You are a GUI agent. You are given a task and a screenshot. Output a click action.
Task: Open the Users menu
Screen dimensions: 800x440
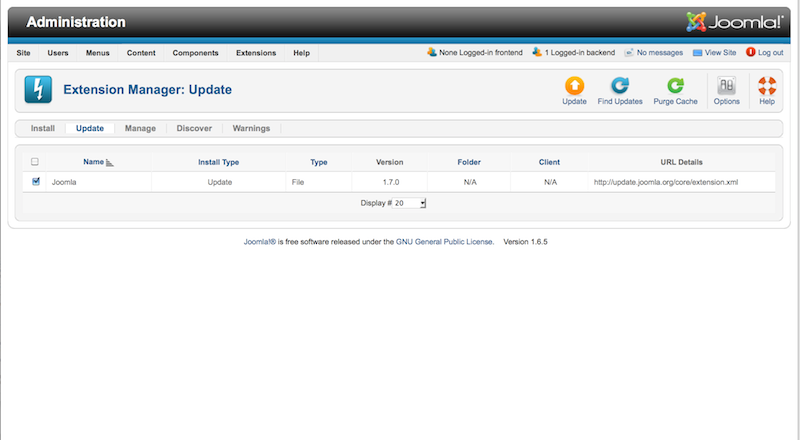(x=58, y=53)
